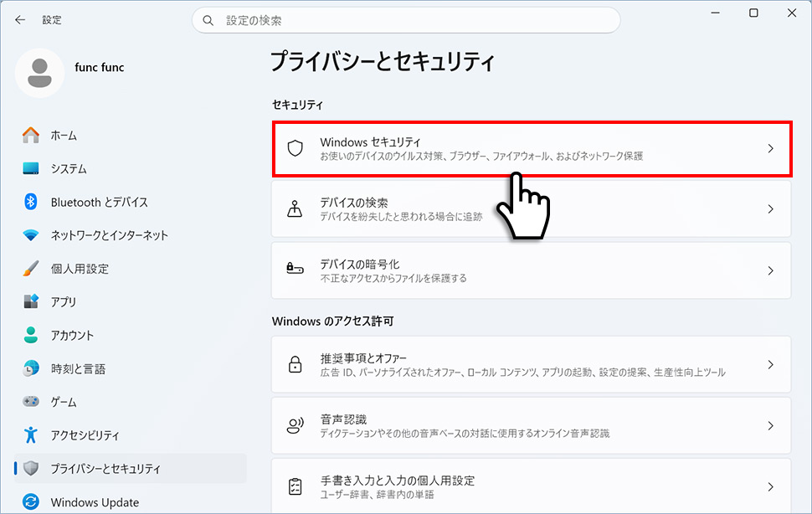Click the user profile avatar
Screen dimensions: 812x514
click(x=40, y=73)
